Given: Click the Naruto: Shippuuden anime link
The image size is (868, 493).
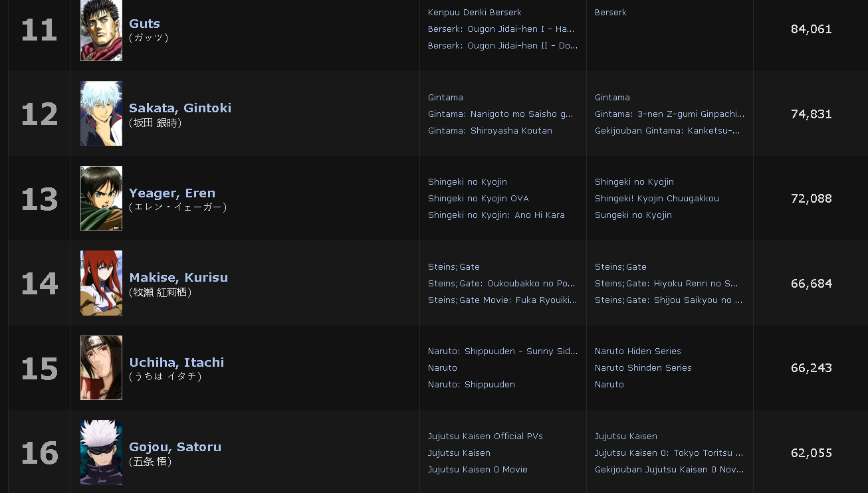Looking at the screenshot, I should (471, 385).
